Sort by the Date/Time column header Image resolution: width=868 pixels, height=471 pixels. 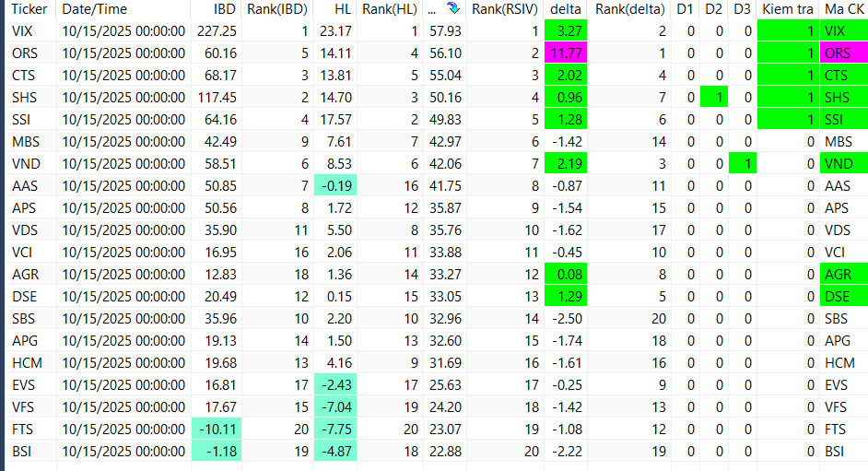click(95, 9)
